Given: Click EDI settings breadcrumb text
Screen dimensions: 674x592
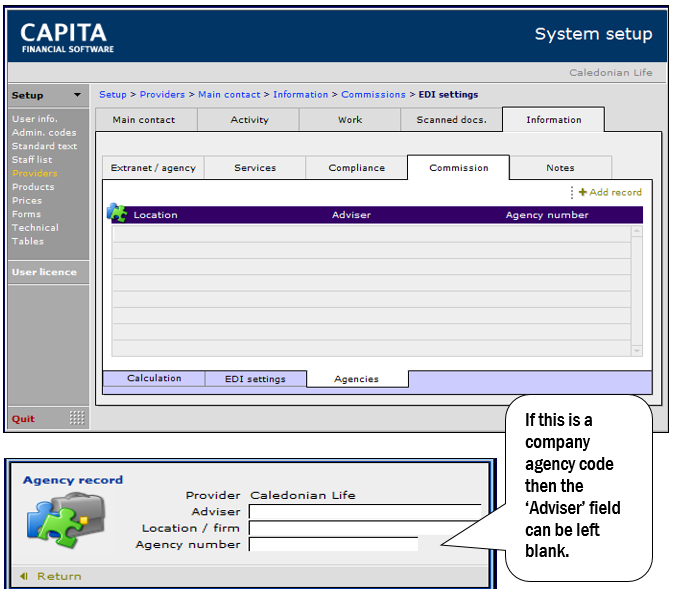Looking at the screenshot, I should pos(448,95).
